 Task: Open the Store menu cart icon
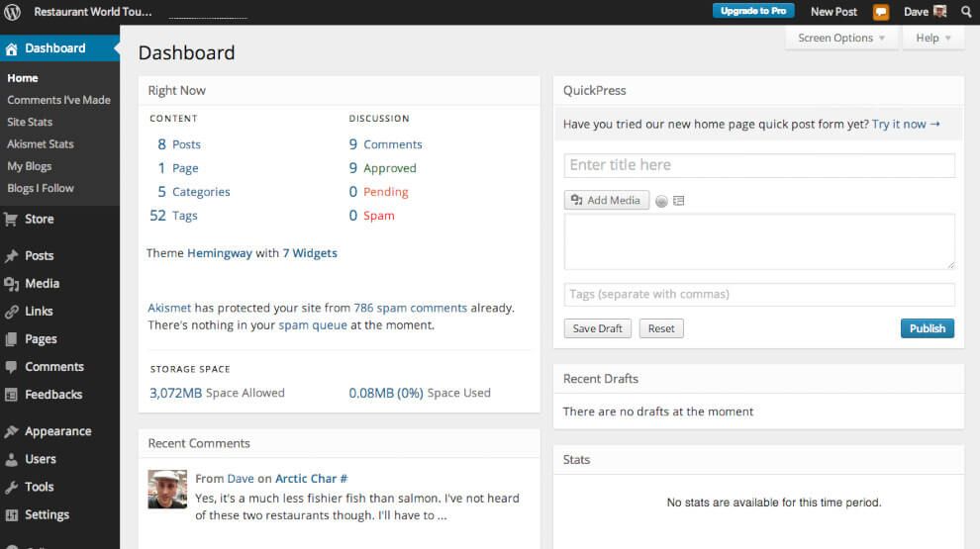click(x=11, y=220)
